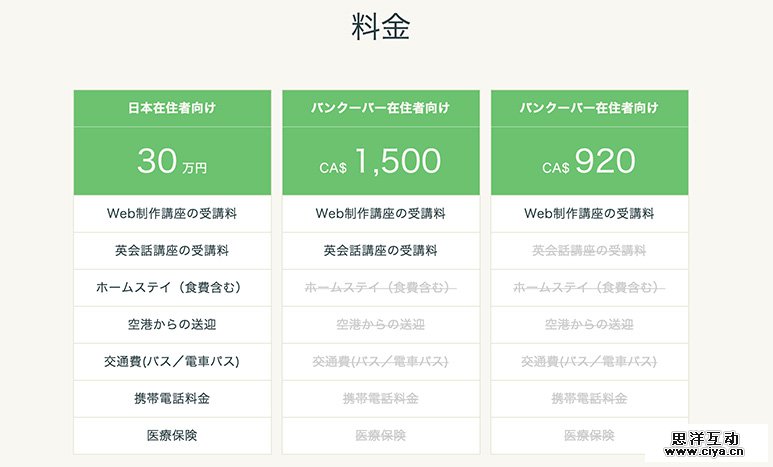773x467 pixels.
Task: Click 英会話講座の受講料 in the CA$ 1,500 plan
Action: (381, 250)
